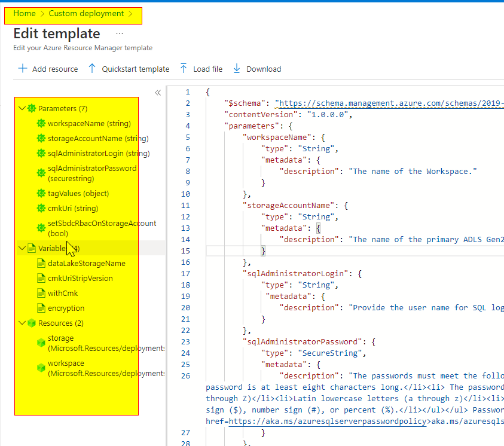This screenshot has width=504, height=446.
Task: Select sqlAdministratorLogin (string) parameter
Action: (99, 154)
